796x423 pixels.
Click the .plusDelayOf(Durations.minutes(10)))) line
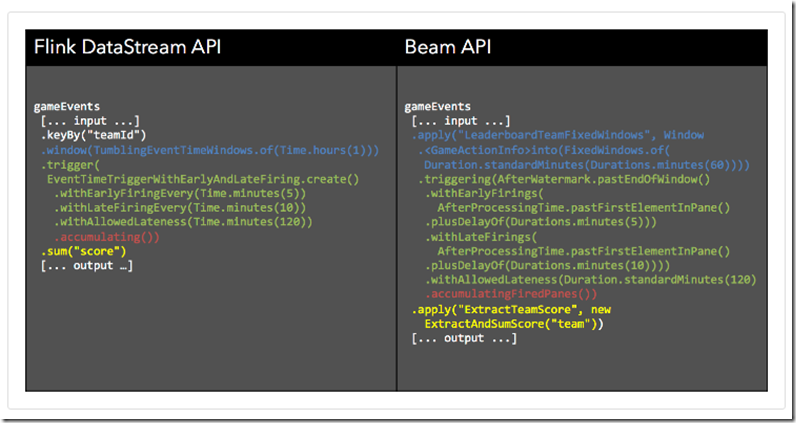(x=547, y=266)
